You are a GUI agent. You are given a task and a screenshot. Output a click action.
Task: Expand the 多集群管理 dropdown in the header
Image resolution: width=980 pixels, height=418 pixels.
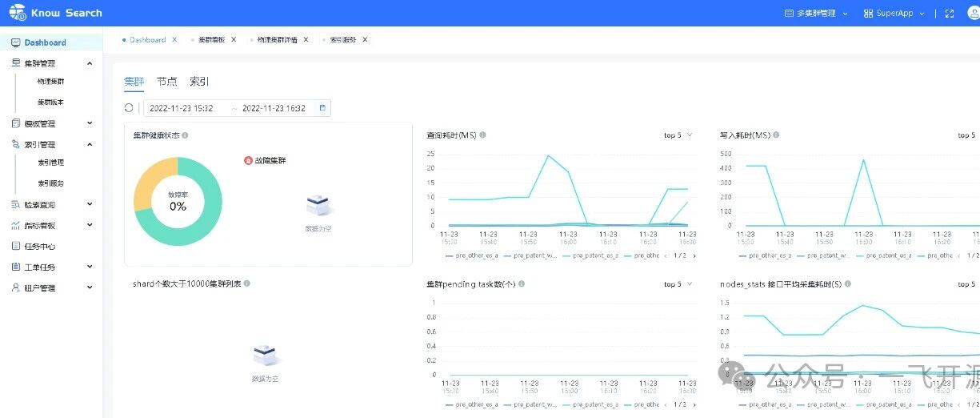click(x=816, y=14)
